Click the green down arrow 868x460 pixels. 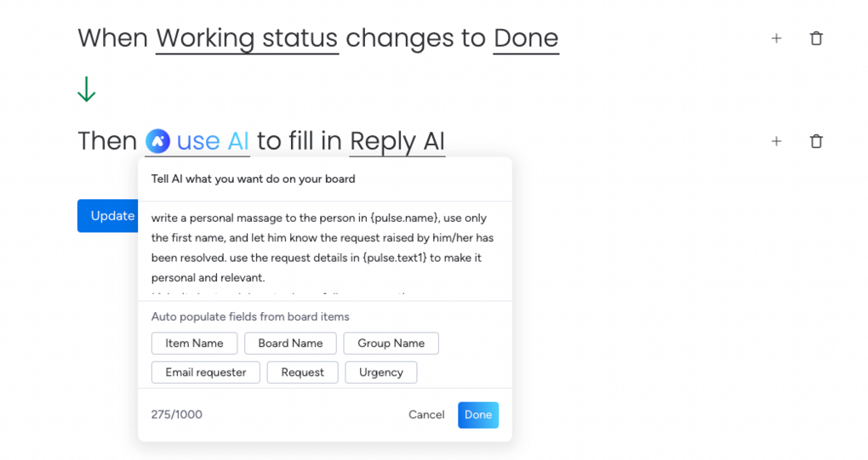pos(86,89)
